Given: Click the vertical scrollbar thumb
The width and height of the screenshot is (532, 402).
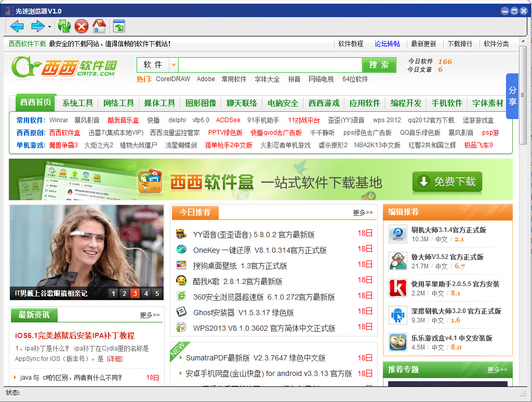Looking at the screenshot, I should click(x=523, y=95).
